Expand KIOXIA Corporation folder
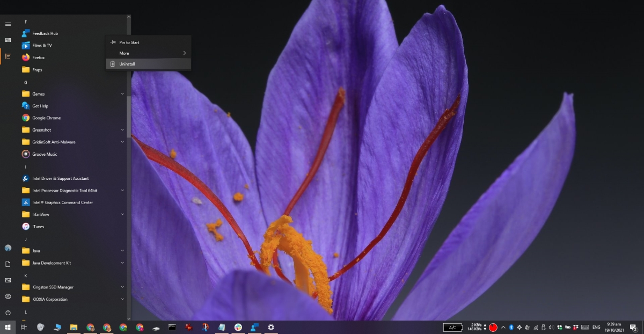This screenshot has width=644, height=334. coord(72,299)
